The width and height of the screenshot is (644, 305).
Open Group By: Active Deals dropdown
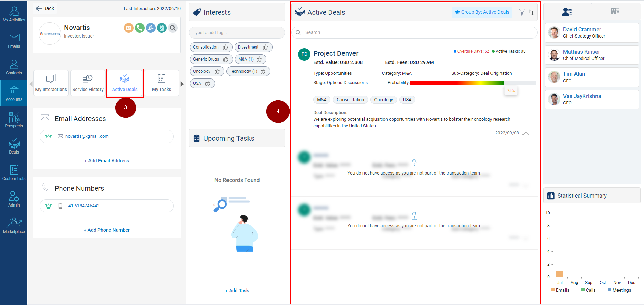[482, 12]
